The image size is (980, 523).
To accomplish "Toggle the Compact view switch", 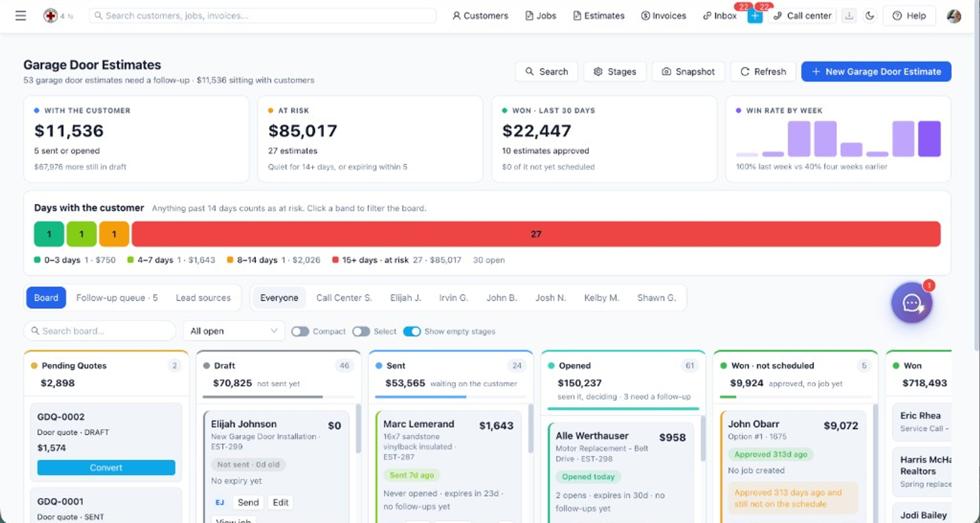I will 300,331.
